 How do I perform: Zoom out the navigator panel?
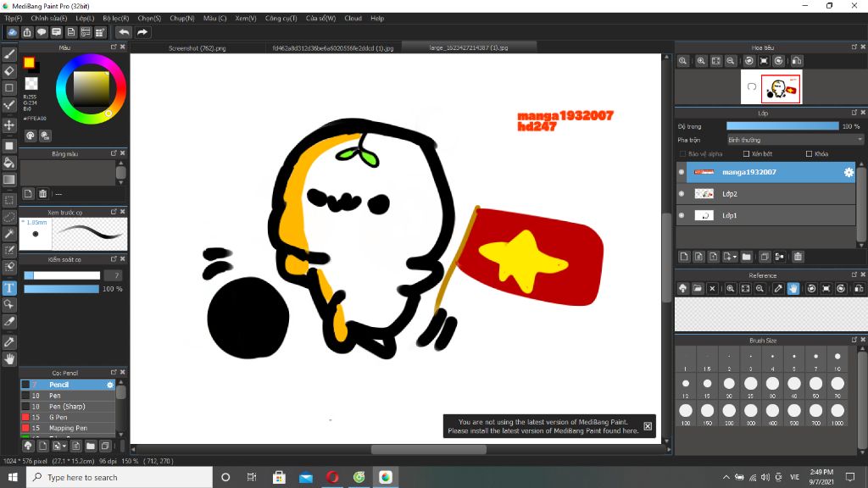click(730, 61)
